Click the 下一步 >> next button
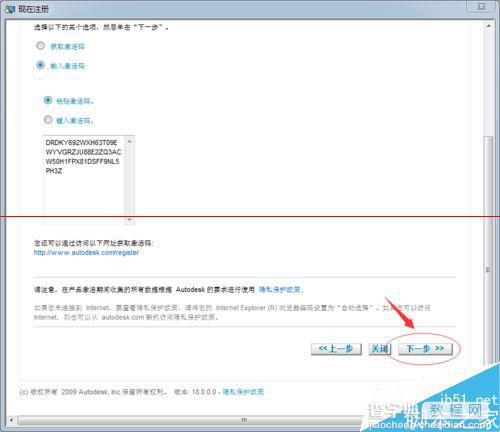Image resolution: width=500 pixels, height=432 pixels. tap(425, 349)
